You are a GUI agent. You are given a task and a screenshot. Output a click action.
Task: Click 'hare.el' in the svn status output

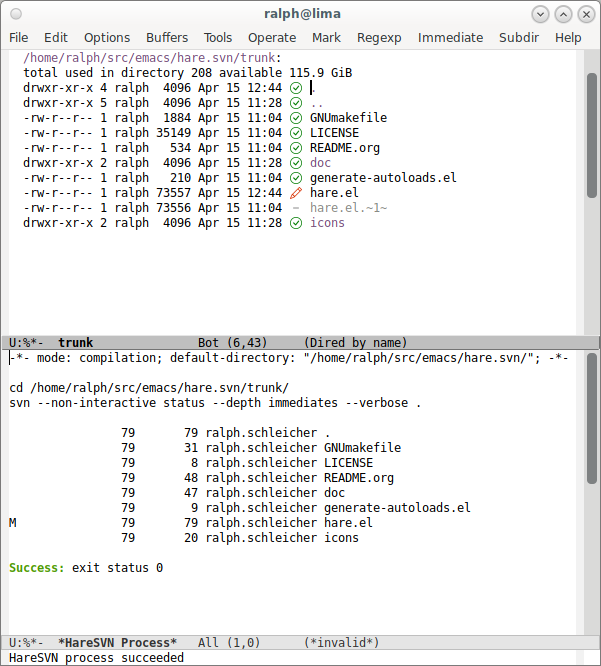point(348,523)
